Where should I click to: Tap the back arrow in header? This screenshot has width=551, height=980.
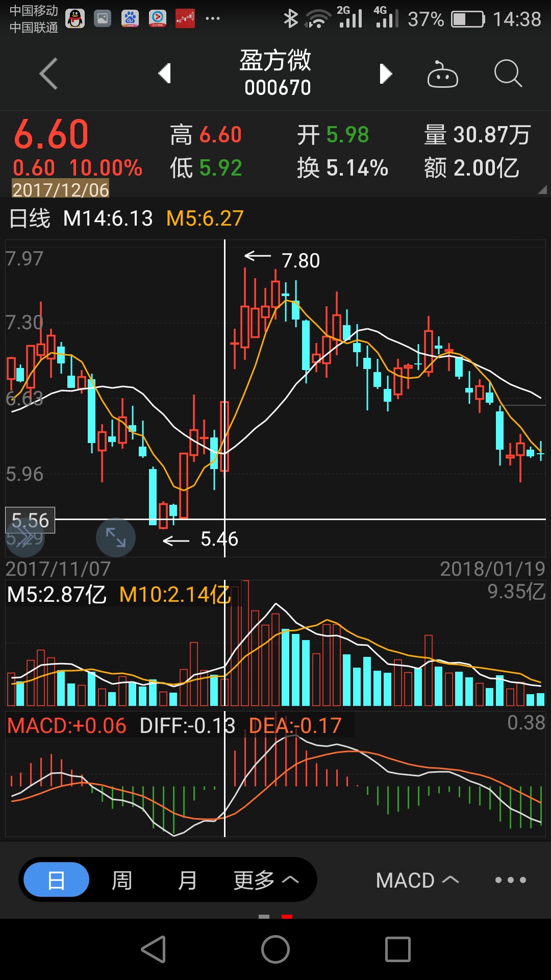(x=48, y=74)
